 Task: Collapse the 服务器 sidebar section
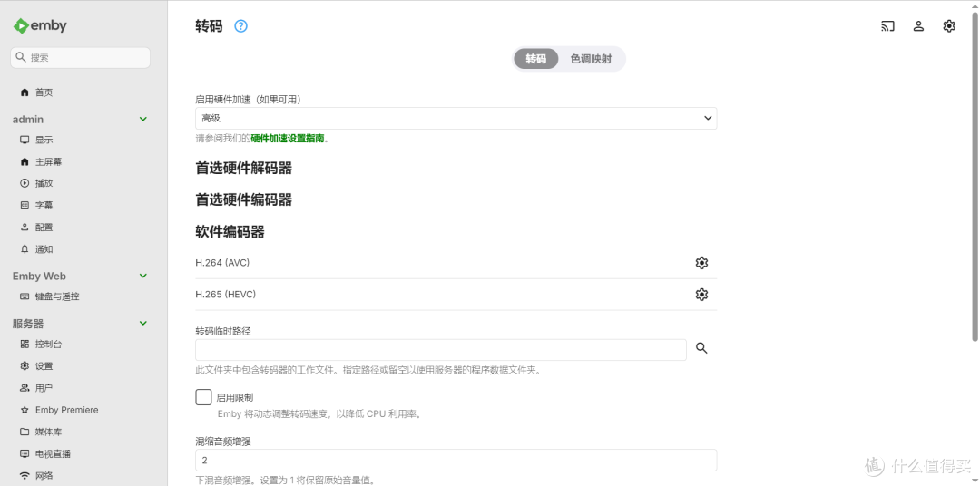(x=143, y=323)
